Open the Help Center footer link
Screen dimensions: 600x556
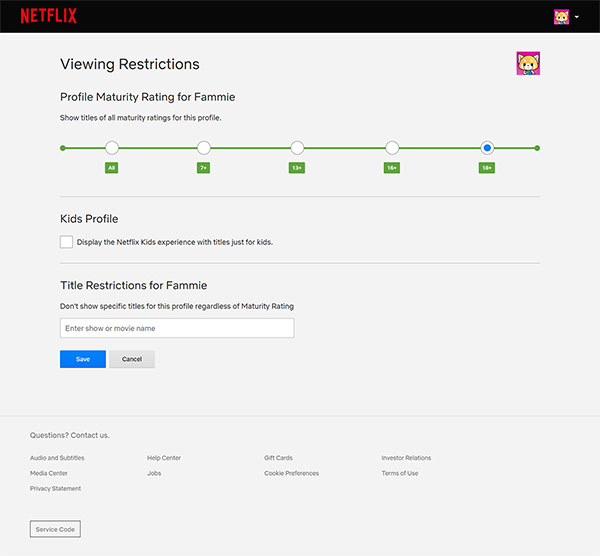tap(164, 458)
